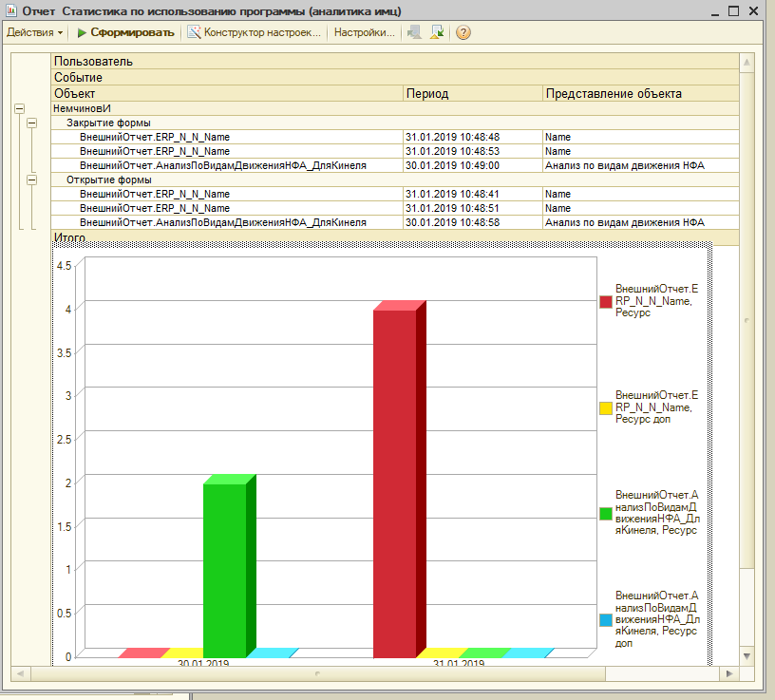775x700 pixels.
Task: Click the save settings icon
Action: pos(437,32)
